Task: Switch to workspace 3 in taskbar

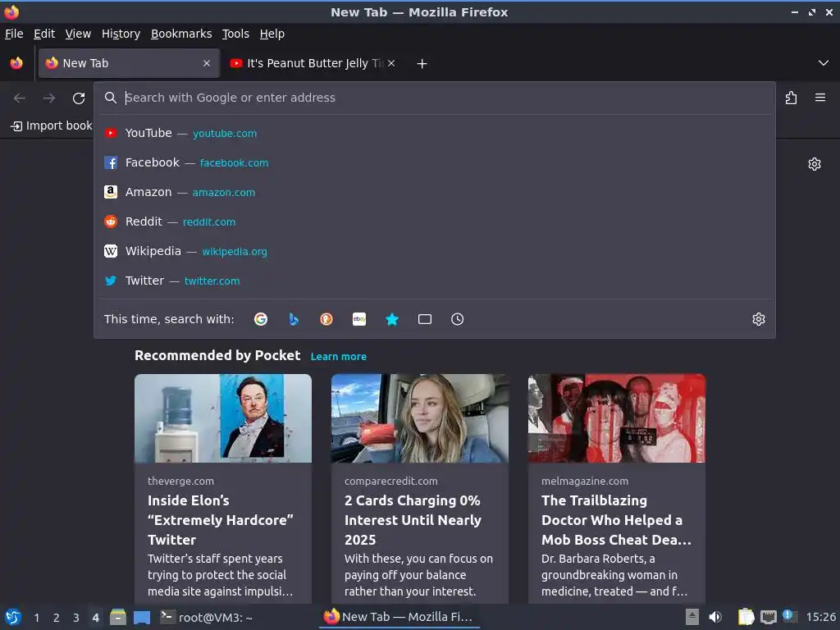Action: click(76, 618)
